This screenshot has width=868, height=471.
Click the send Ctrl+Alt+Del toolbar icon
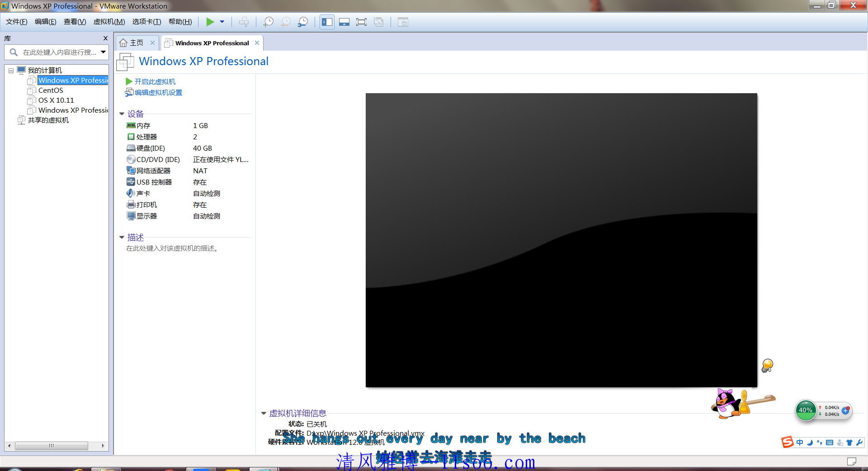pyautogui.click(x=244, y=22)
